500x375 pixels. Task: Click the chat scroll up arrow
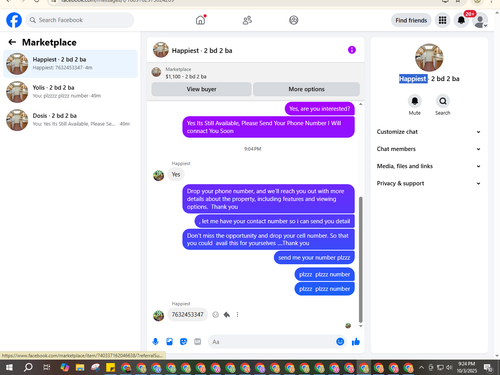360,104
